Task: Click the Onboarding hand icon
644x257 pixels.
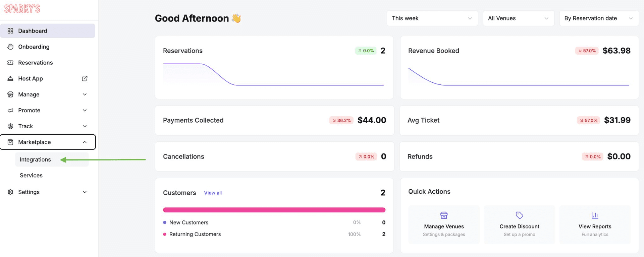Action: tap(10, 47)
